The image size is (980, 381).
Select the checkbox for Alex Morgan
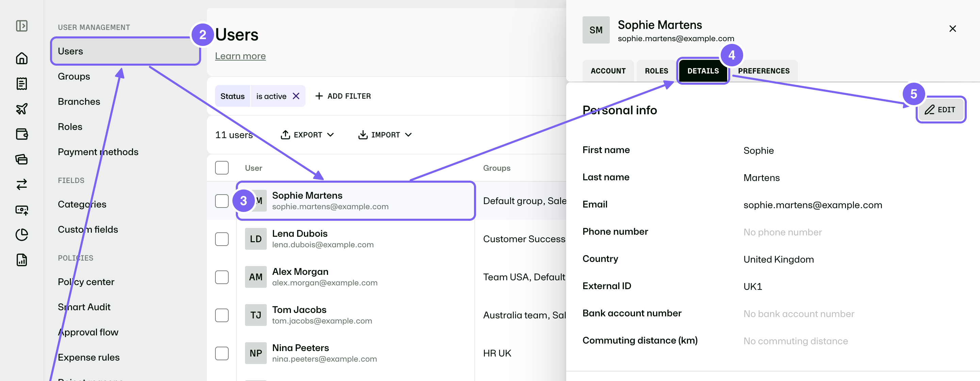tap(222, 277)
